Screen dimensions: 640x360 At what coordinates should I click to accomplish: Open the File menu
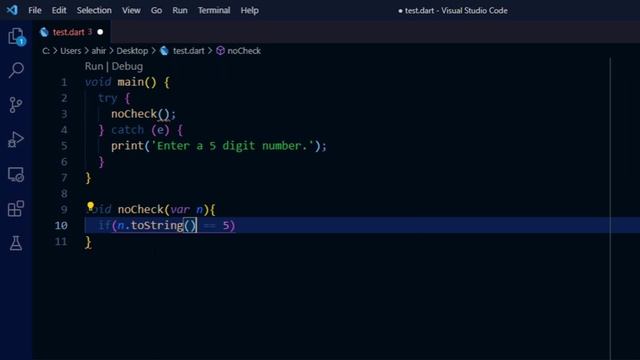pyautogui.click(x=35, y=10)
